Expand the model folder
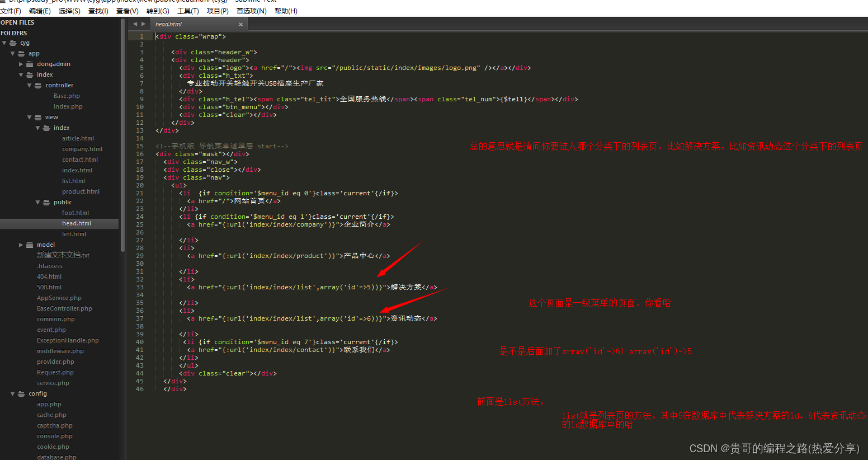This screenshot has width=868, height=460. 21,245
